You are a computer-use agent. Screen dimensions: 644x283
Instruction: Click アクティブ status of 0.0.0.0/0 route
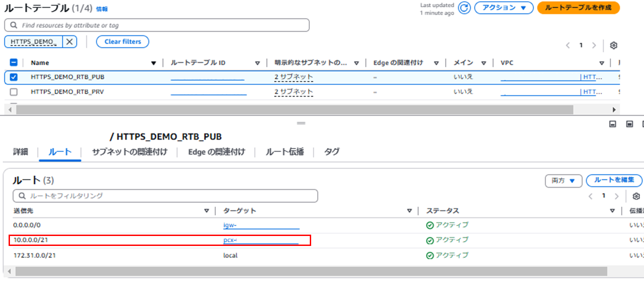click(x=447, y=225)
